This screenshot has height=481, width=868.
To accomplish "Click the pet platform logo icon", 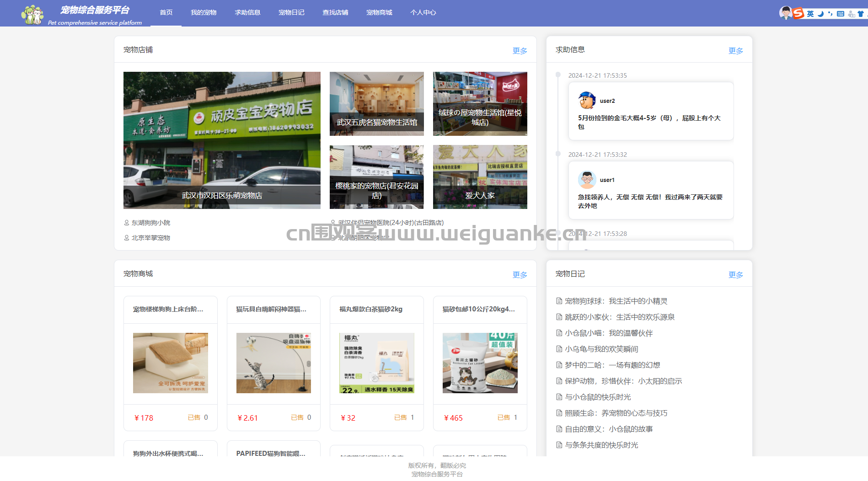I will (x=32, y=14).
